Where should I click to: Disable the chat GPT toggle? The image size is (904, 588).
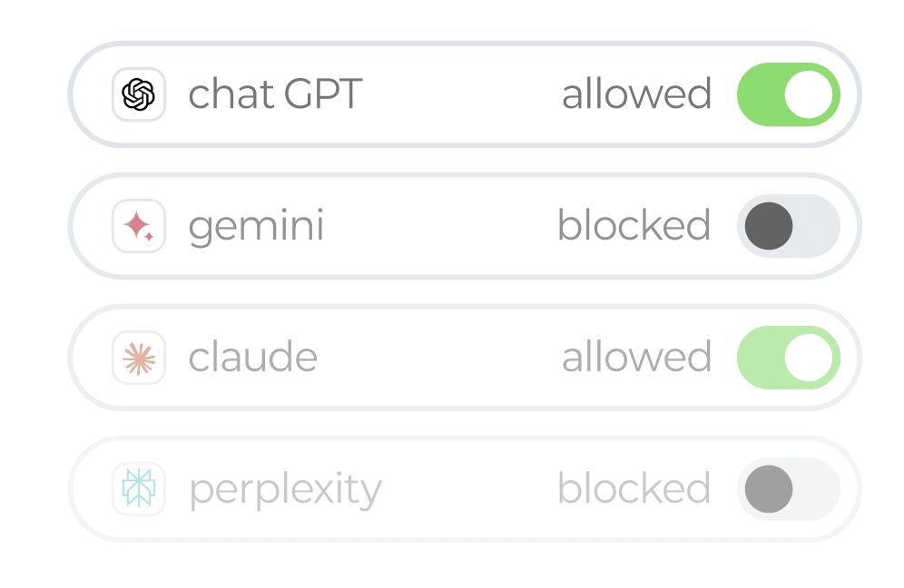coord(787,93)
